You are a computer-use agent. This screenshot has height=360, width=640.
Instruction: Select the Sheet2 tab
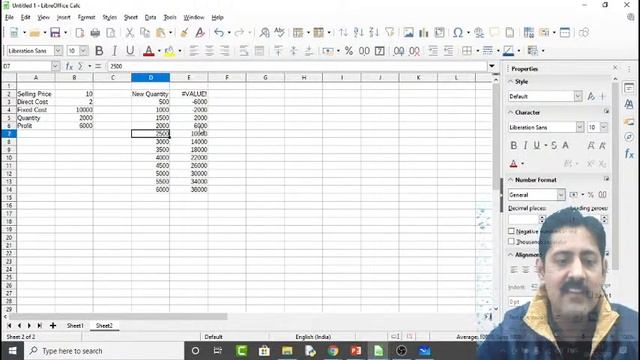click(104, 326)
